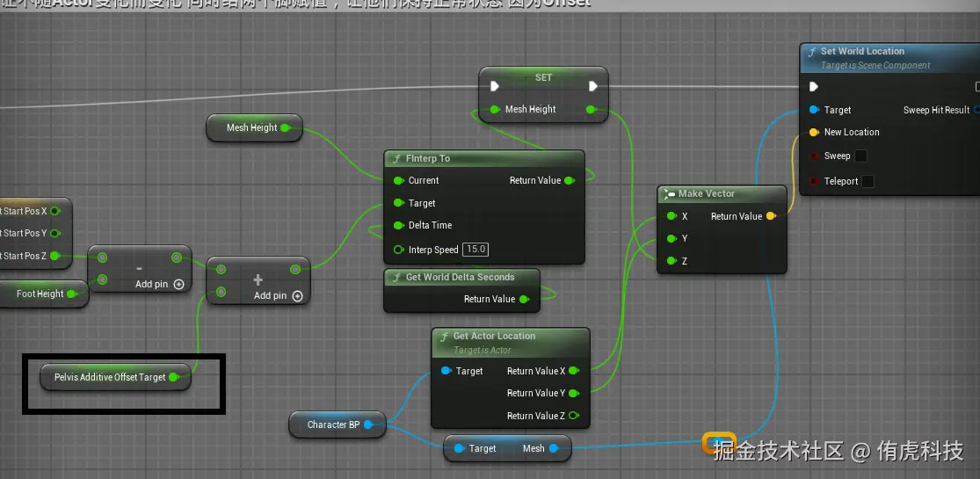Select the Character BP variable node
980x479 pixels.
coord(338,425)
